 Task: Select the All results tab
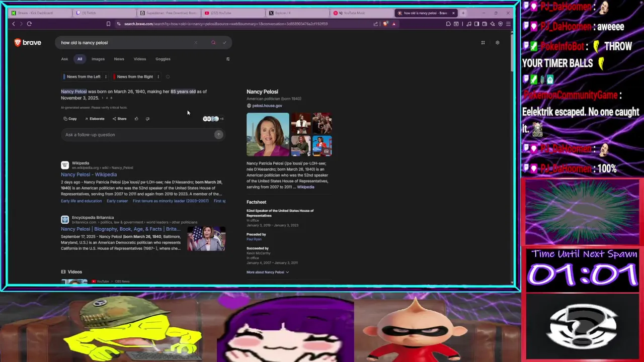click(x=79, y=59)
